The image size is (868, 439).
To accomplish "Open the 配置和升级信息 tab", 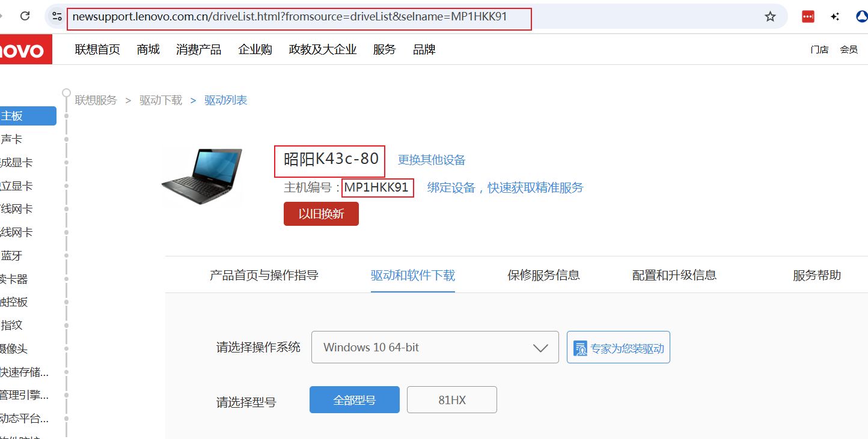I will pos(674,275).
